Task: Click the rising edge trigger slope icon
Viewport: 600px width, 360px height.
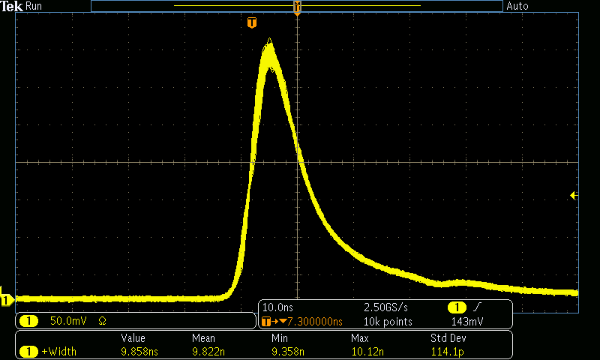Action: click(x=477, y=307)
